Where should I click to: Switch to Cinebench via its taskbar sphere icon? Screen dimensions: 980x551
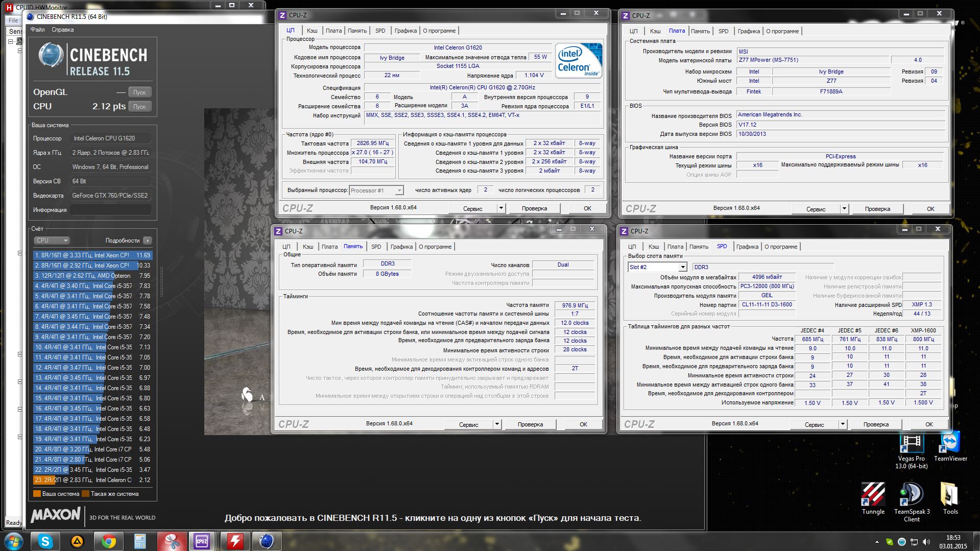click(x=266, y=541)
